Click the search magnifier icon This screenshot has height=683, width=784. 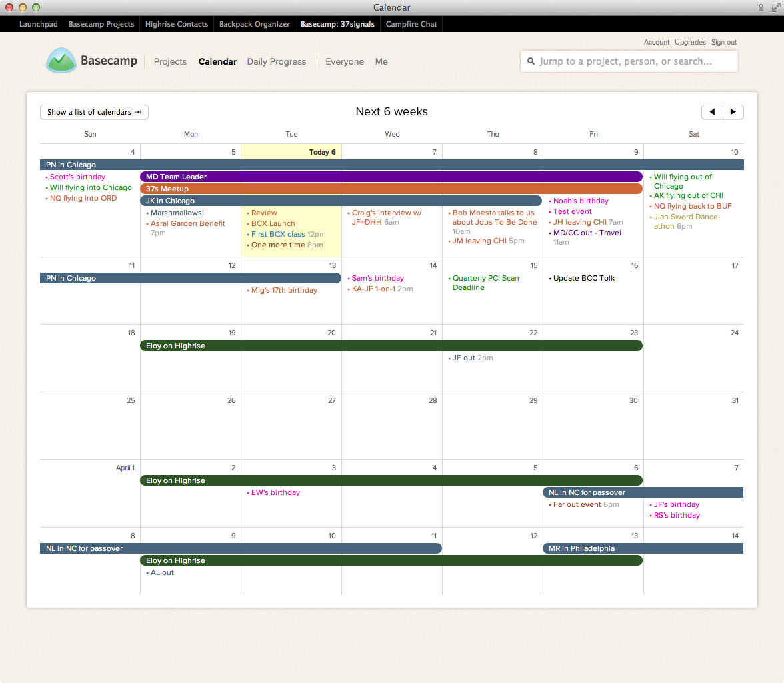pyautogui.click(x=531, y=61)
